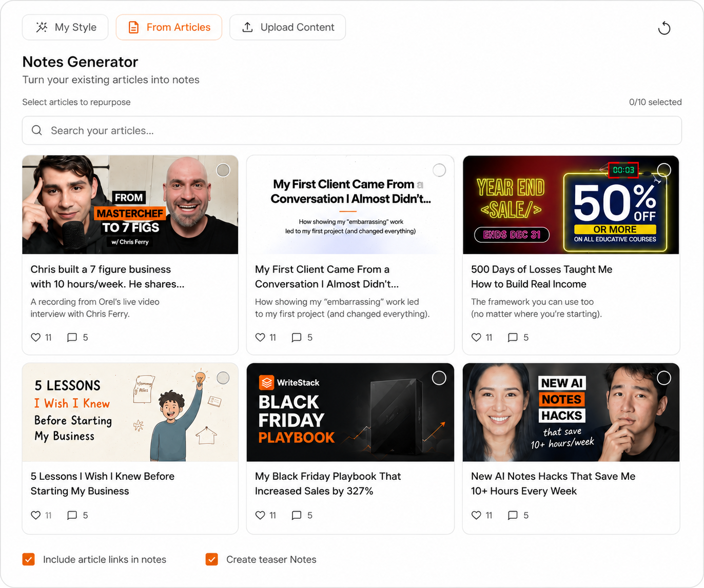This screenshot has width=704, height=588.
Task: Select the New AI Notes Hacks article circle
Action: click(664, 378)
